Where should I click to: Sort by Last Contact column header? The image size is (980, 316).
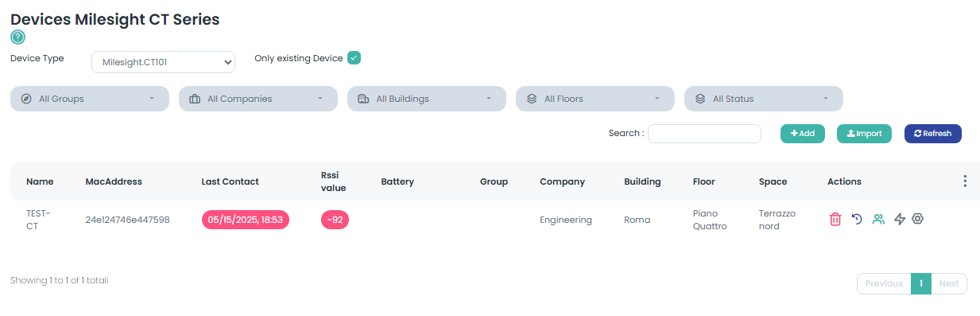(230, 181)
